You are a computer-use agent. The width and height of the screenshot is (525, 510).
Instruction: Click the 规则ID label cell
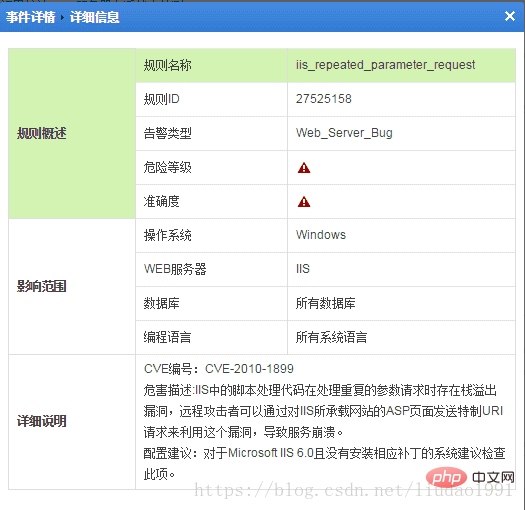click(x=212, y=99)
